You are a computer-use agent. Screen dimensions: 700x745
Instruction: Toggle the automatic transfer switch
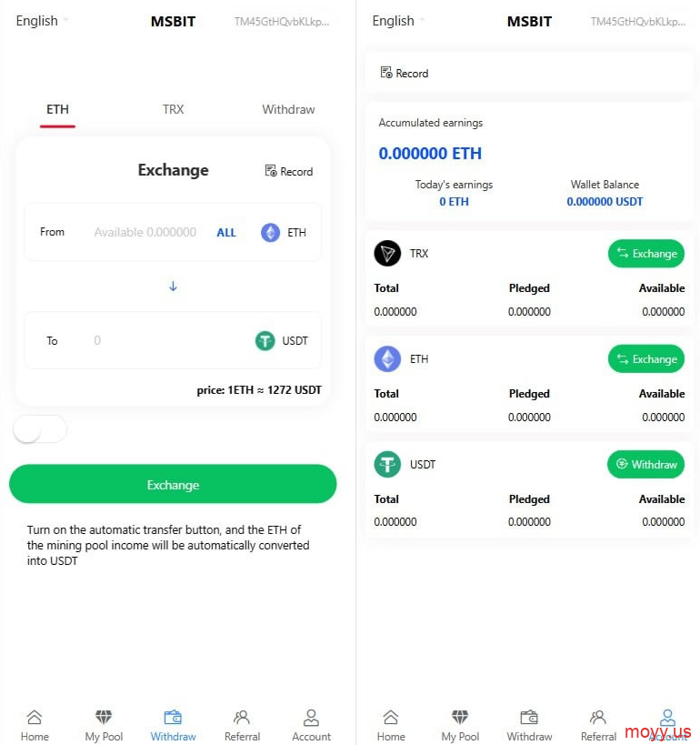[x=40, y=429]
